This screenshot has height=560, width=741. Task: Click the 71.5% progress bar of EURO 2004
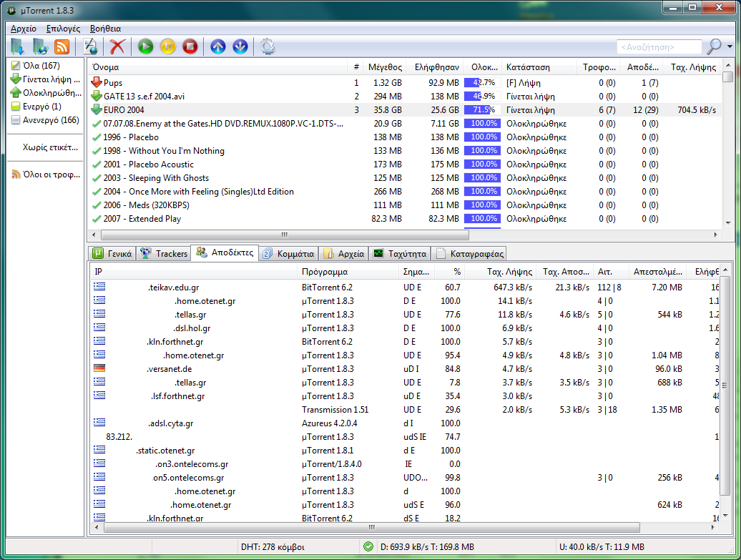coord(483,110)
